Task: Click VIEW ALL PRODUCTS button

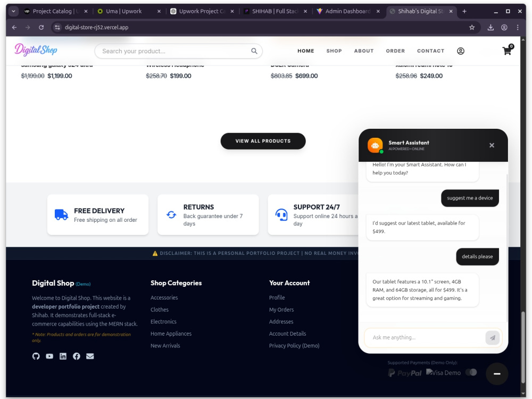Action: coord(263,141)
